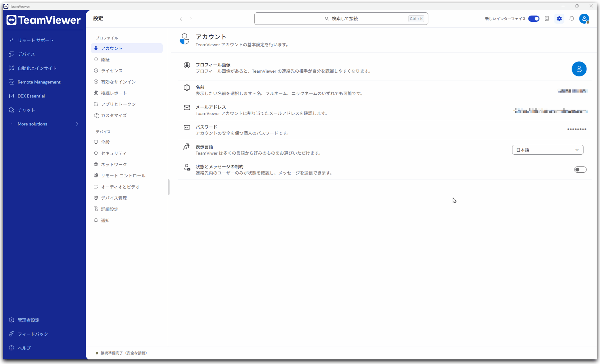Click the shield icon beside 認証
This screenshot has width=600, height=364.
96,59
